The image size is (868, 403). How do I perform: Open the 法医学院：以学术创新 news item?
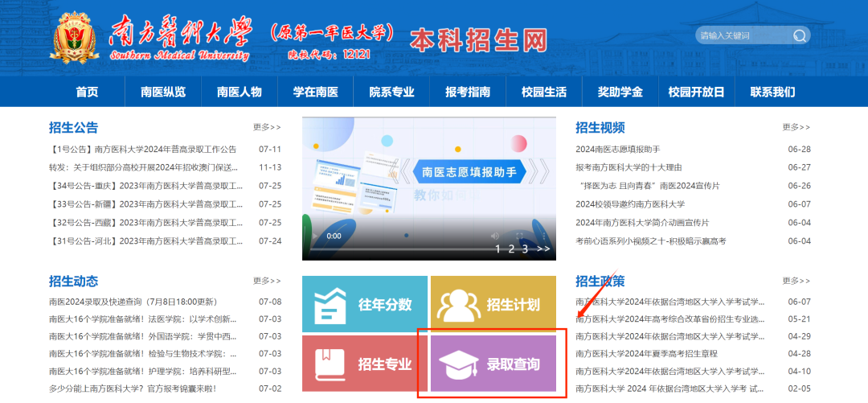point(143,319)
